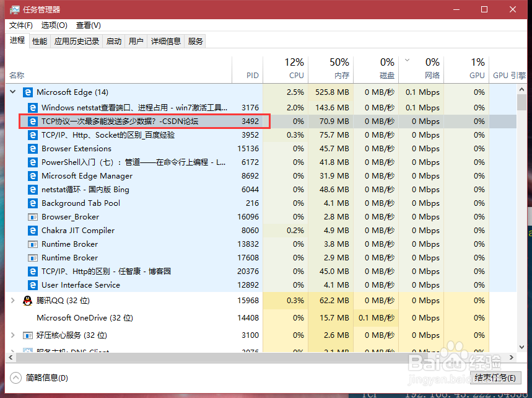The height and width of the screenshot is (398, 532).
Task: Click Edge icon of Windows netstat row
Action: tap(33, 108)
